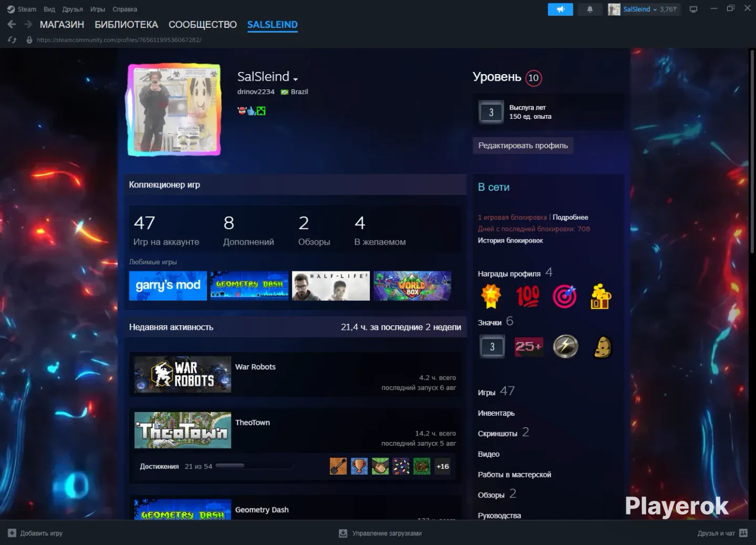This screenshot has width=756, height=545.
Task: Click the gold star profile award
Action: tap(491, 296)
